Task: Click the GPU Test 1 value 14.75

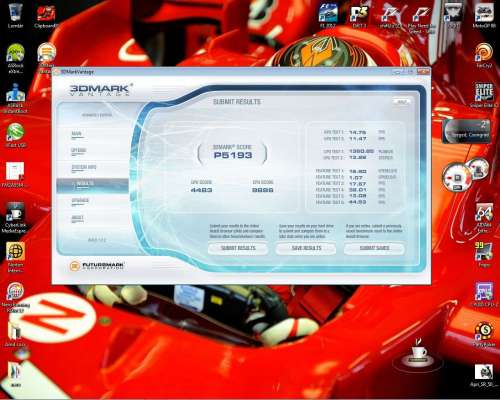Action: click(x=357, y=132)
